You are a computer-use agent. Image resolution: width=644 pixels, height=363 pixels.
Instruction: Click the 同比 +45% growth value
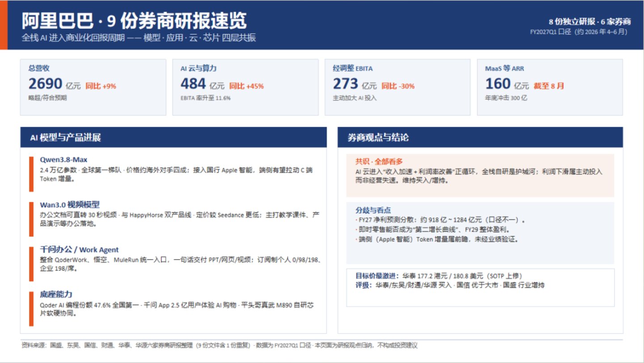point(246,86)
